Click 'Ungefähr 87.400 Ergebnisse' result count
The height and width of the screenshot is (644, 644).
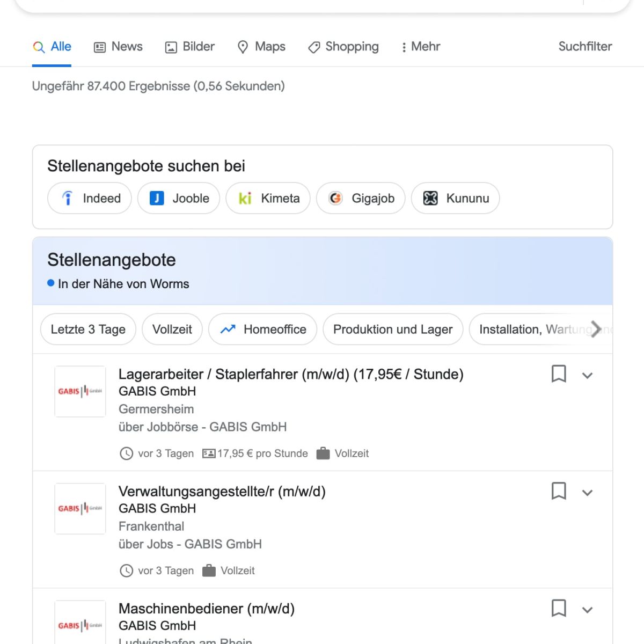pyautogui.click(x=158, y=86)
